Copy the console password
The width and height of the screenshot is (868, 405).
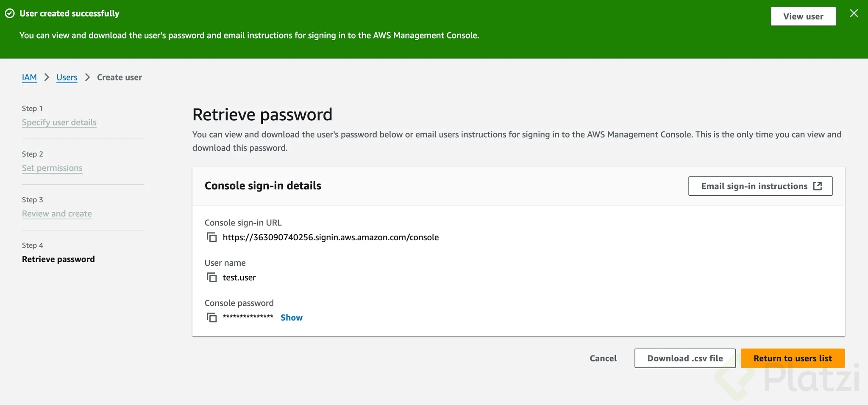[211, 317]
